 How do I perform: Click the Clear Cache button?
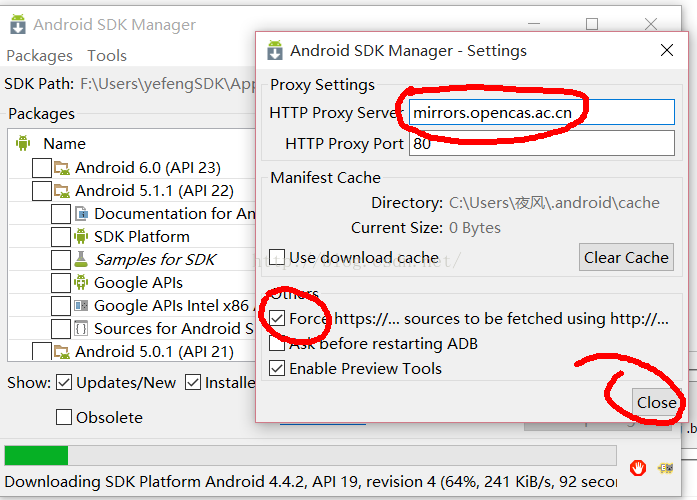626,257
